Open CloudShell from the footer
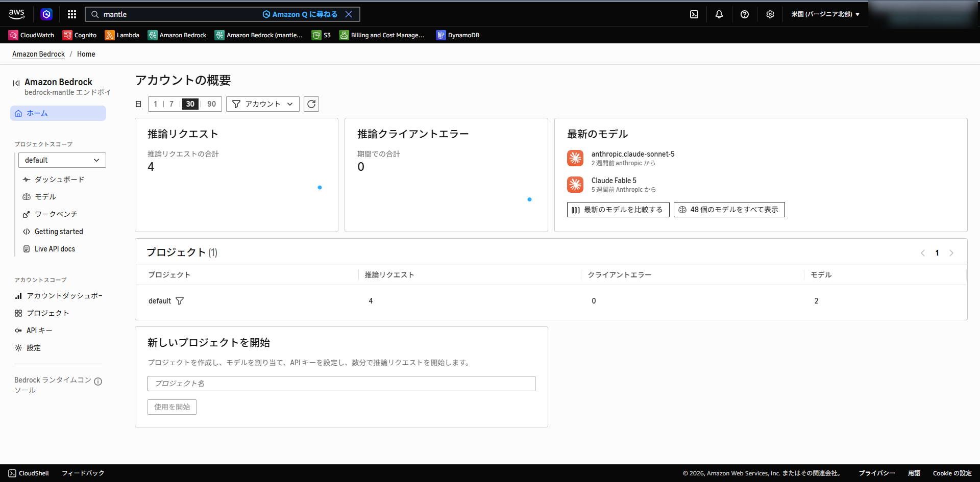The height and width of the screenshot is (482, 980). tap(29, 473)
